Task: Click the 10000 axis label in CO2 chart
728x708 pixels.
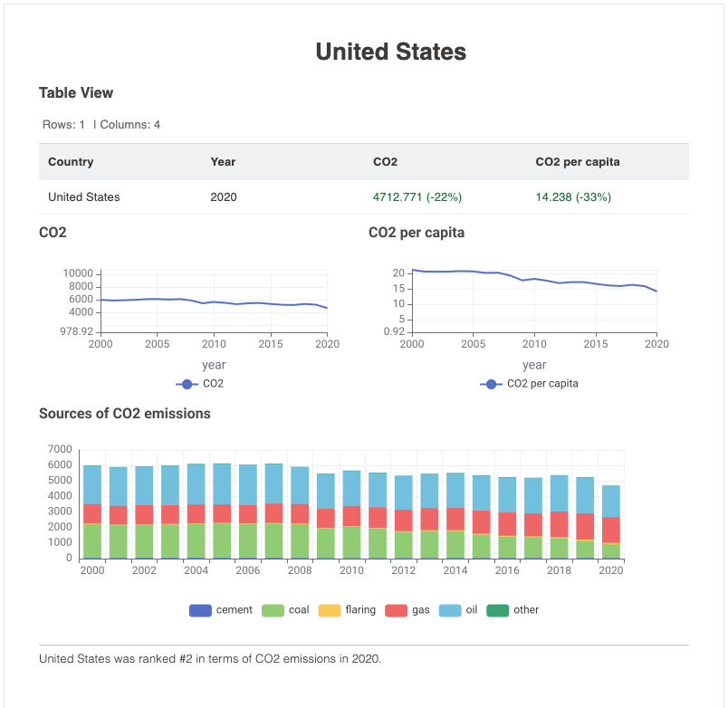Action: pos(78,273)
